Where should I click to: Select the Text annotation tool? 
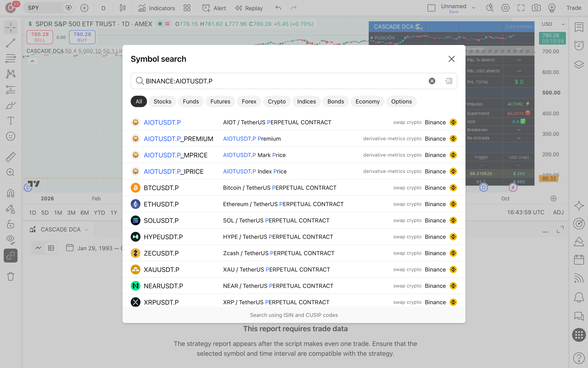pyautogui.click(x=11, y=121)
